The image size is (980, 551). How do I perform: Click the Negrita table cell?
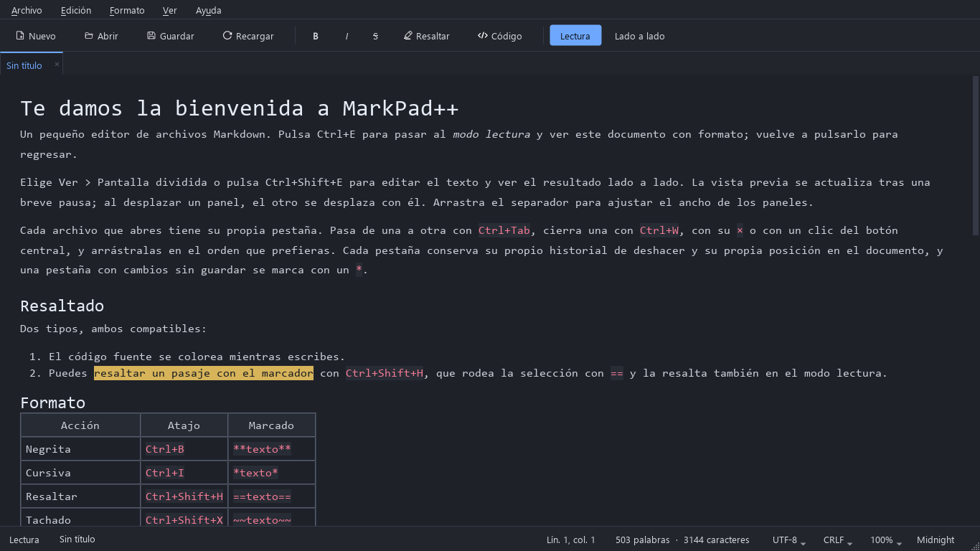point(80,449)
